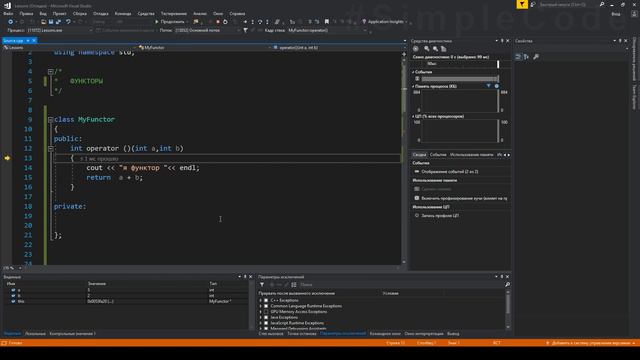The image size is (640, 360).
Task: Open the Справка menu
Action: pyautogui.click(x=237, y=13)
